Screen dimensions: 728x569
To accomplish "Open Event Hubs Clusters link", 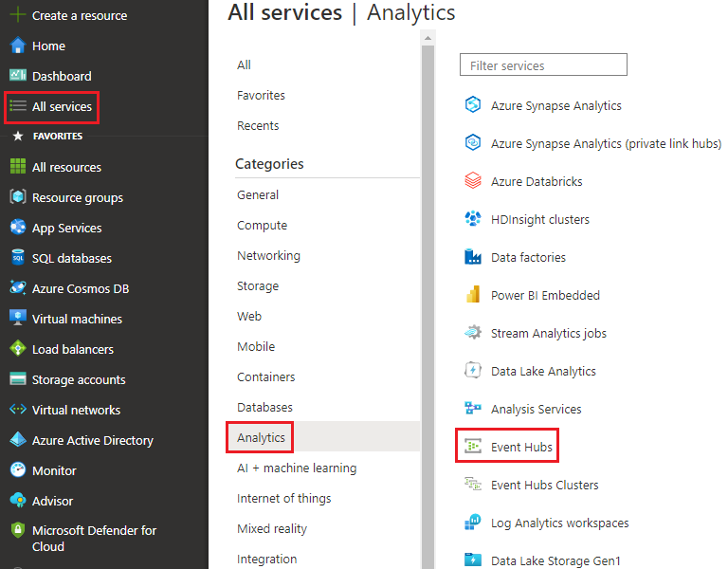I will tap(545, 485).
